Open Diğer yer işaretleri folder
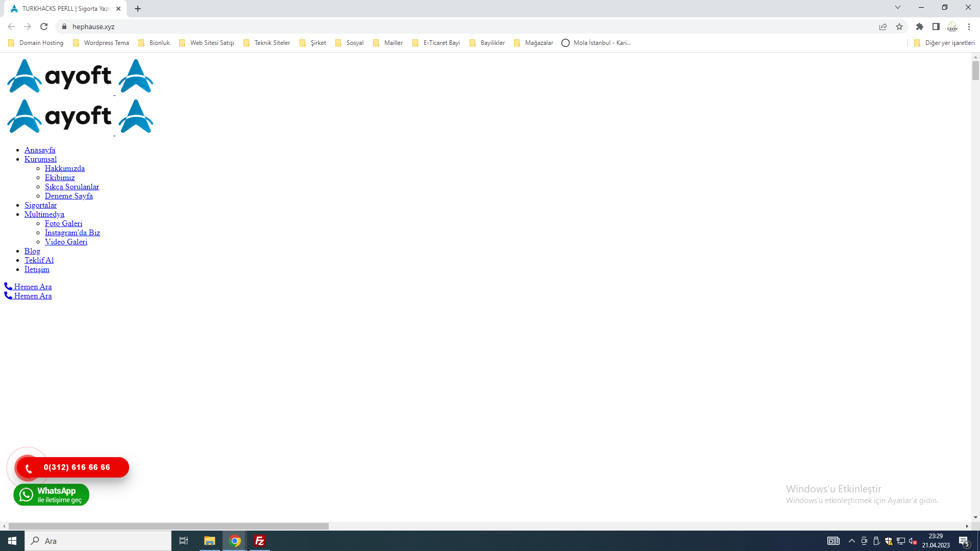Image resolution: width=980 pixels, height=551 pixels. (944, 43)
